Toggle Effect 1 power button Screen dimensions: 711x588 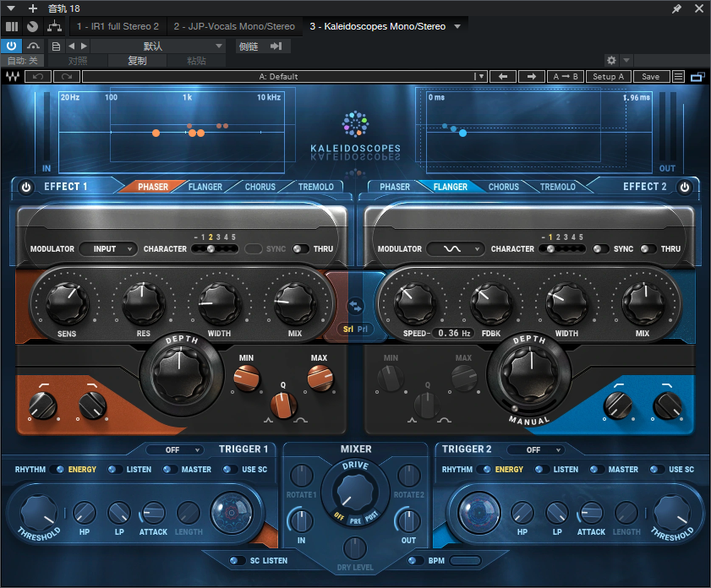(x=26, y=187)
